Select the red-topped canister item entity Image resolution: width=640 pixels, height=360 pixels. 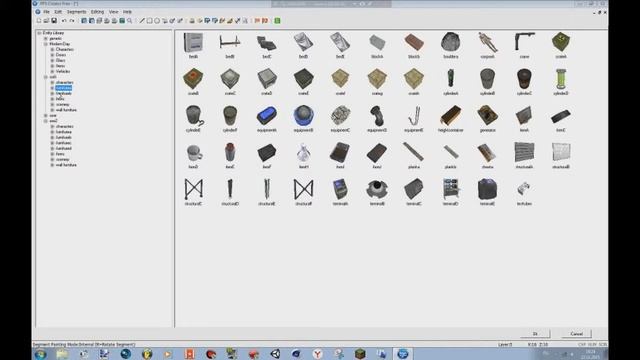[230, 152]
